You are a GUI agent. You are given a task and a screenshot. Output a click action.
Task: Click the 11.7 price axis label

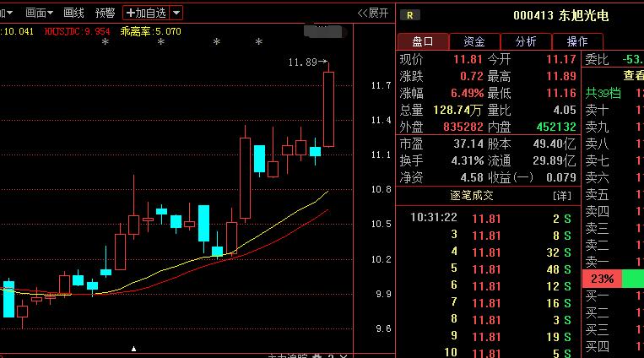tap(381, 86)
